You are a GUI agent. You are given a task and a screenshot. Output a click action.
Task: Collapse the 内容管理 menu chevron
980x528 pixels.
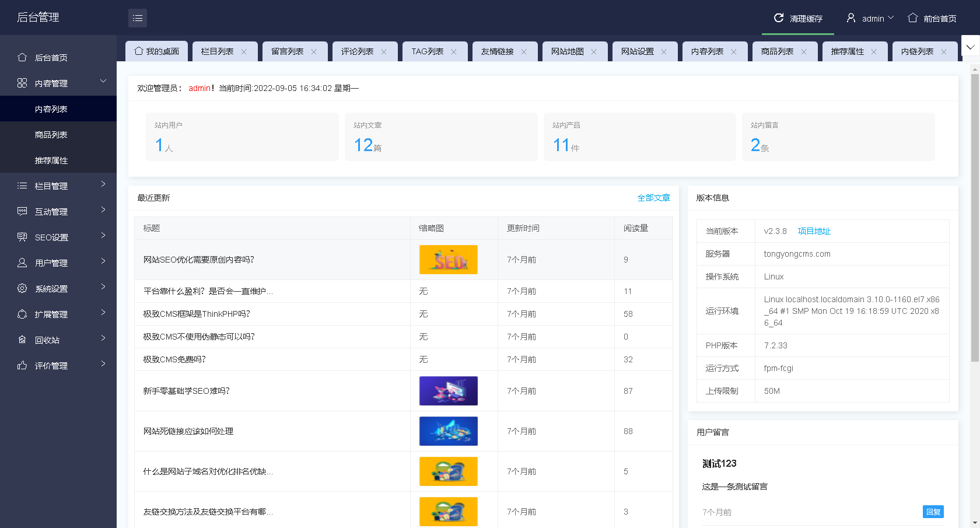103,81
